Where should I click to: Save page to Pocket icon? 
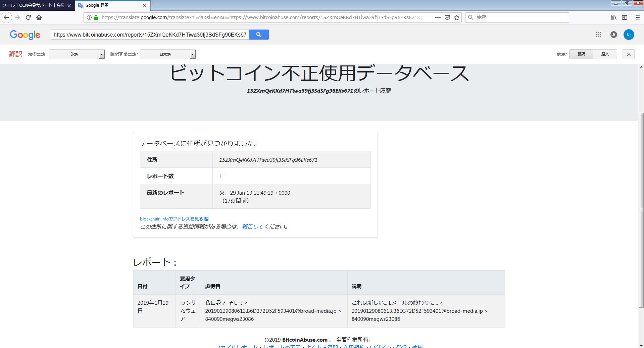tap(447, 17)
